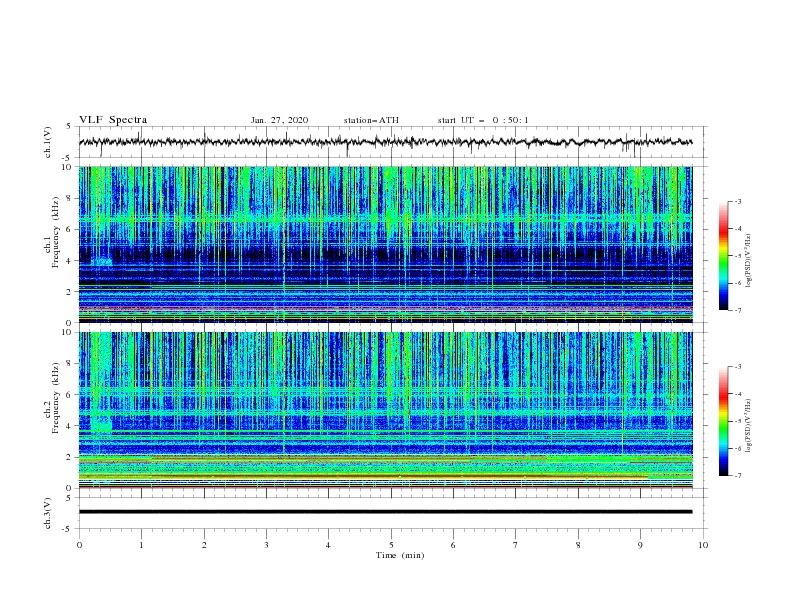Click the upper PSD color scale bar
Screen dimensions: 792x612
[x=723, y=256]
